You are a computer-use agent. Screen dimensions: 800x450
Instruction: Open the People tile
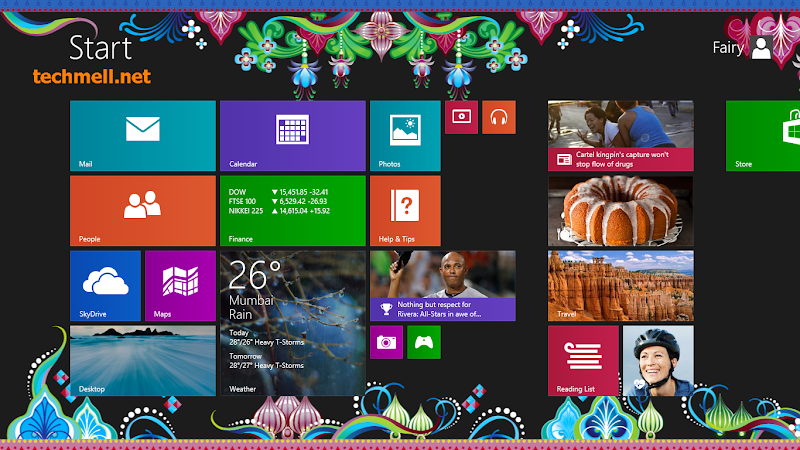tap(143, 211)
